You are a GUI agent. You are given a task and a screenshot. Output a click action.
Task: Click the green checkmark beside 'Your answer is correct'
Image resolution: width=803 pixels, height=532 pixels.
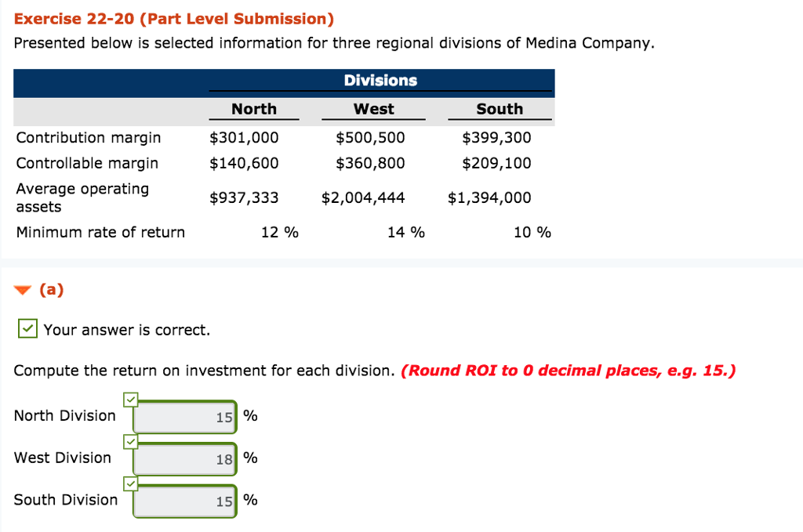27,329
